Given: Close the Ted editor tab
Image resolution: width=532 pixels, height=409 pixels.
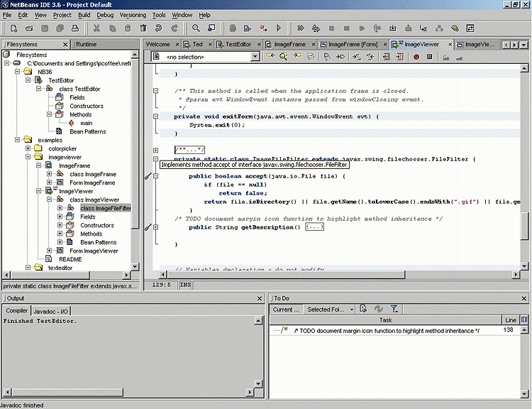Looking at the screenshot, I should click(211, 44).
